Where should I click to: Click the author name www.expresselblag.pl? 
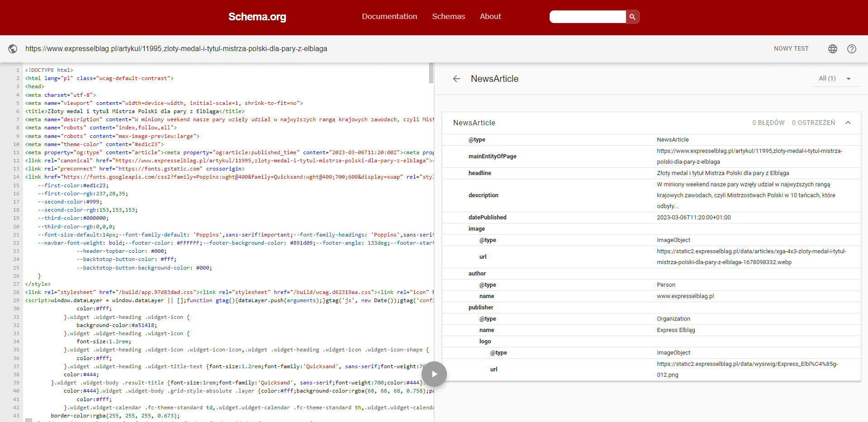coord(685,296)
